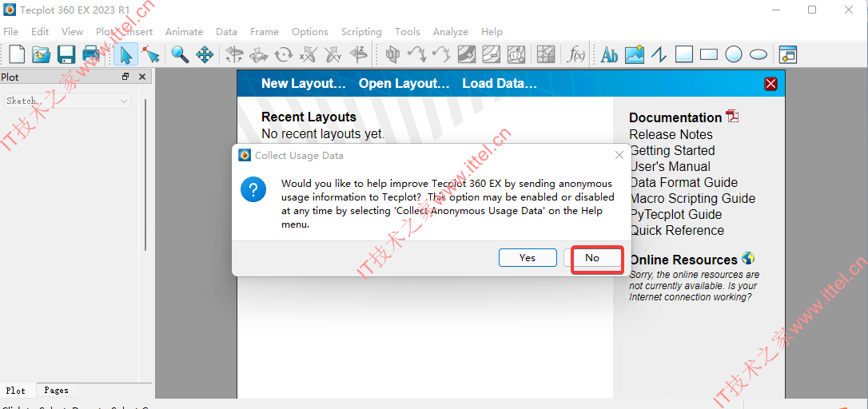Image resolution: width=868 pixels, height=409 pixels.
Task: Click the twist rotate circular-arrows tool
Action: [x=284, y=54]
